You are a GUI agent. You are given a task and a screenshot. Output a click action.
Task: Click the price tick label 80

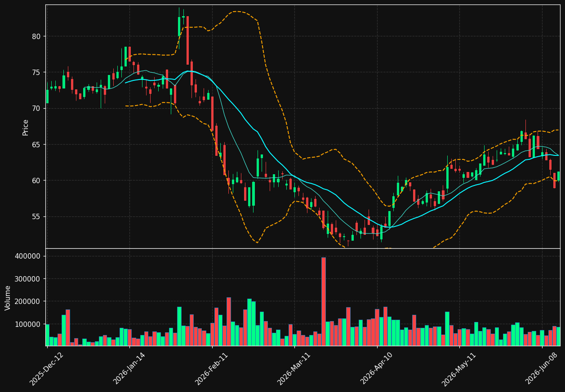pyautogui.click(x=36, y=36)
